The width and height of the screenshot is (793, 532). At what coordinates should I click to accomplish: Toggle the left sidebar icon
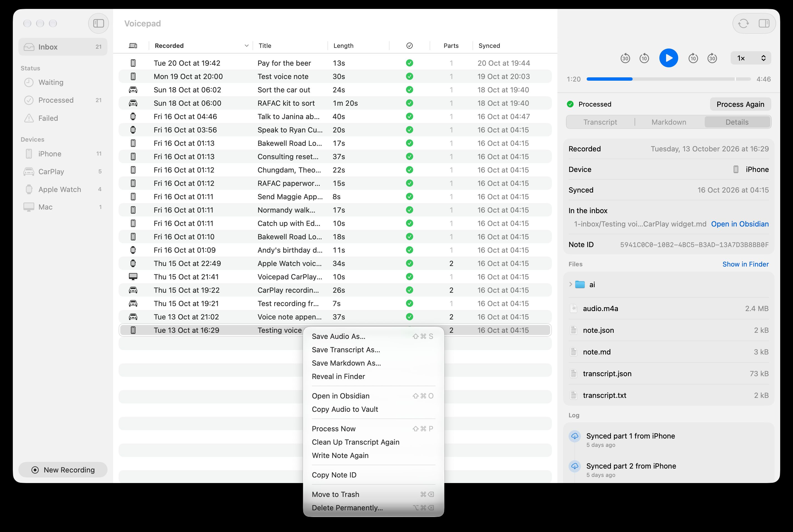pos(99,23)
